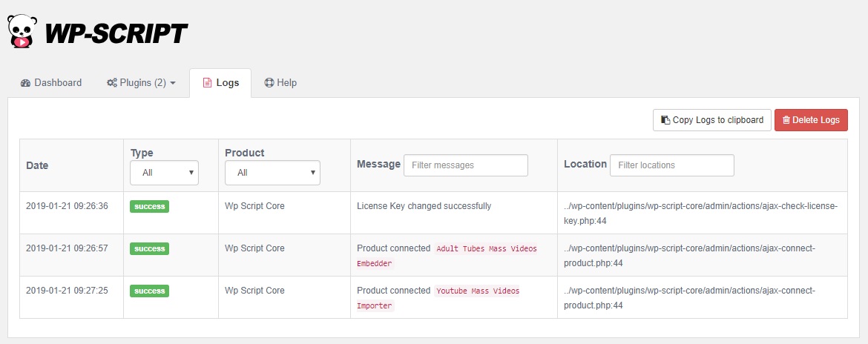868x344 pixels.
Task: Click the clipboard icon in Copy Logs
Action: click(665, 120)
